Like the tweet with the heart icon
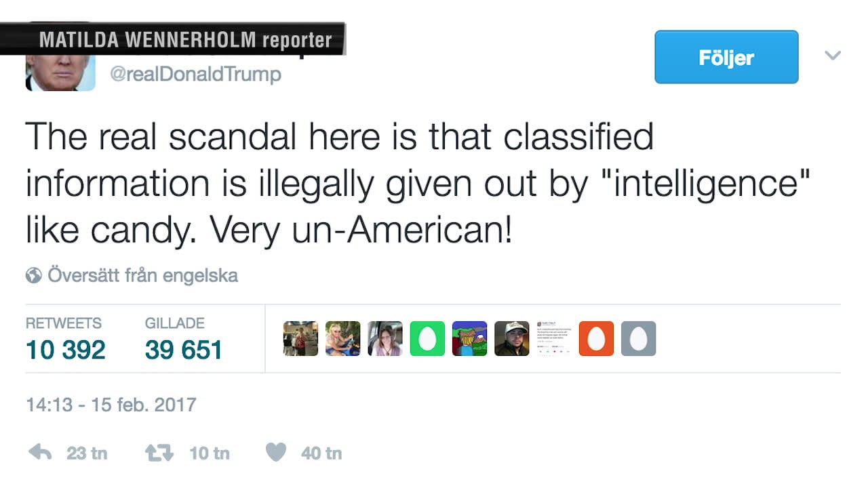This screenshot has height=488, width=868. (275, 452)
